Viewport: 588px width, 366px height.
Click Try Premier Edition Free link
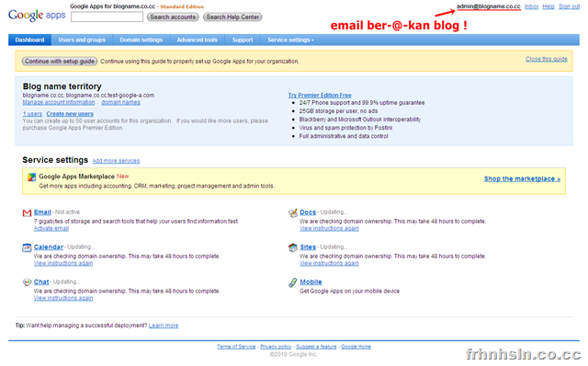tap(320, 96)
